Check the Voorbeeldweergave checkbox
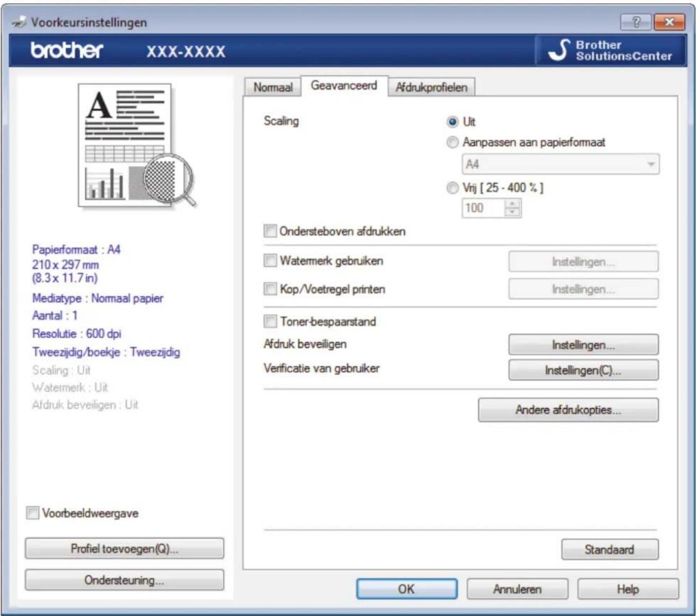696x616 pixels. pos(32,513)
